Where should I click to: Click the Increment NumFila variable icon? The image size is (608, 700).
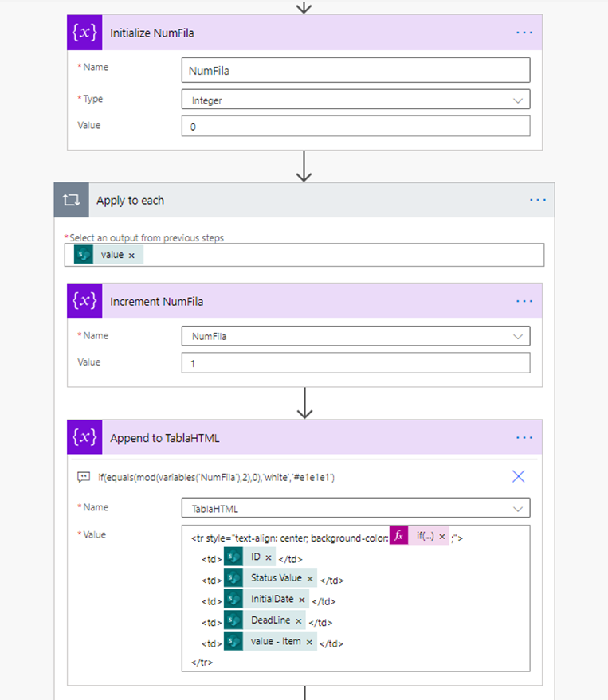84,300
